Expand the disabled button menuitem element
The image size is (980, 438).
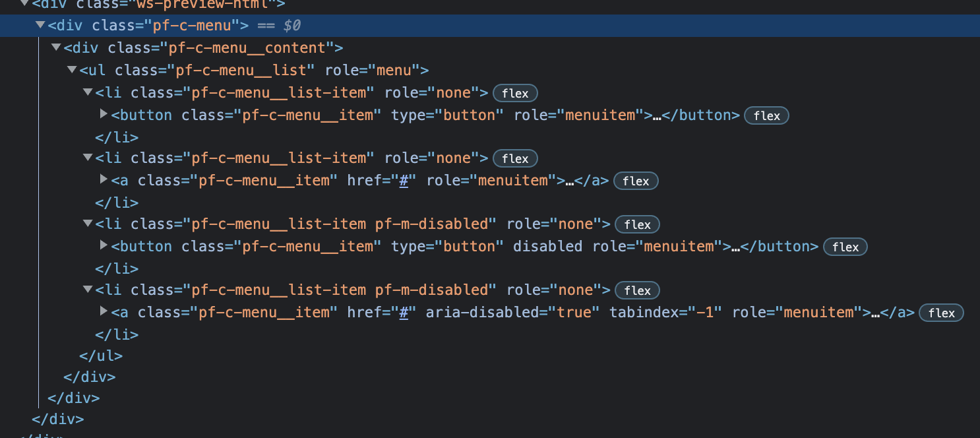(x=104, y=245)
